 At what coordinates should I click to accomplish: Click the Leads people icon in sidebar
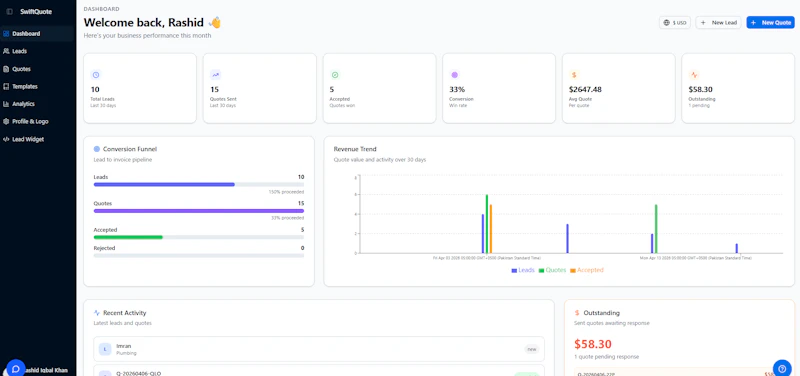(6, 51)
